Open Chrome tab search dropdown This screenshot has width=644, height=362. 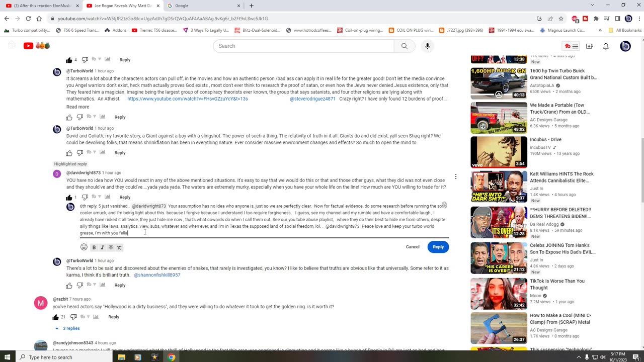pos(592,6)
